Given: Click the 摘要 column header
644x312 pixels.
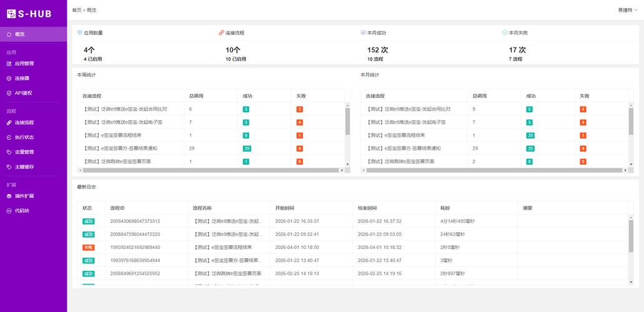Looking at the screenshot, I should 527,208.
